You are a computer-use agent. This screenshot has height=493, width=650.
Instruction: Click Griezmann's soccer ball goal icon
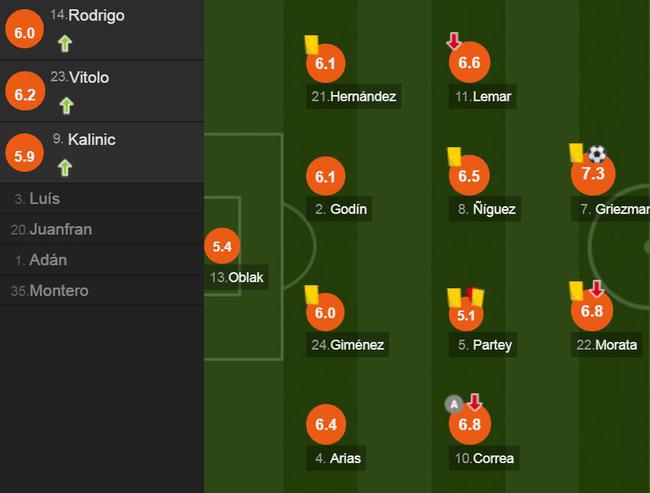[597, 154]
